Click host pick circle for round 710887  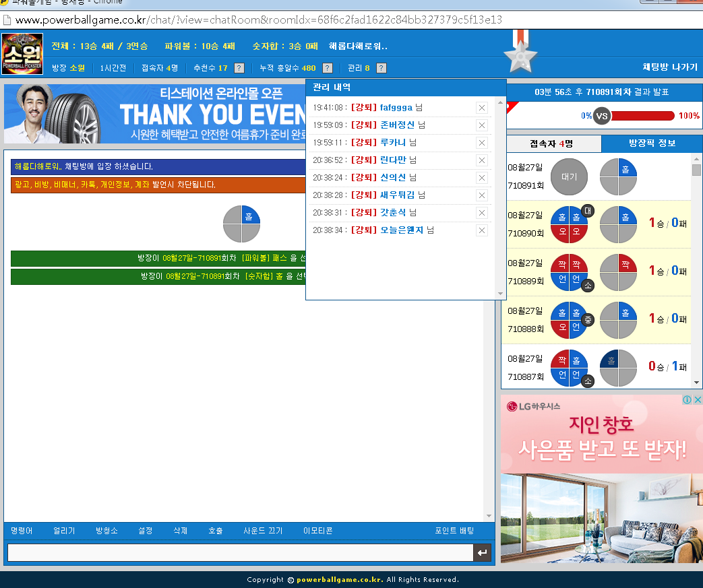click(x=618, y=368)
